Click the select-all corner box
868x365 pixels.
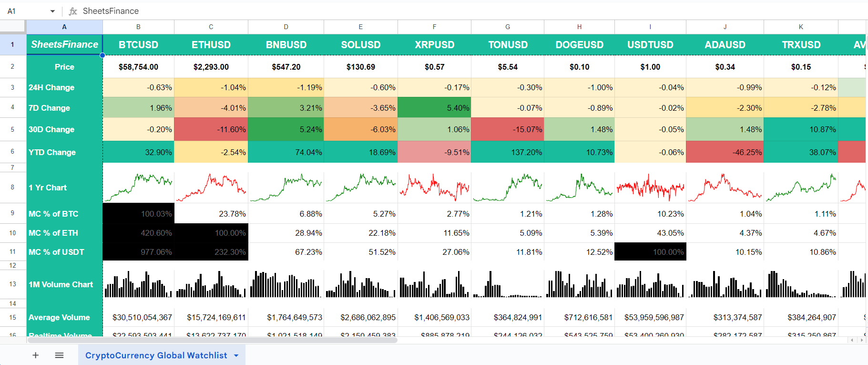pyautogui.click(x=13, y=26)
